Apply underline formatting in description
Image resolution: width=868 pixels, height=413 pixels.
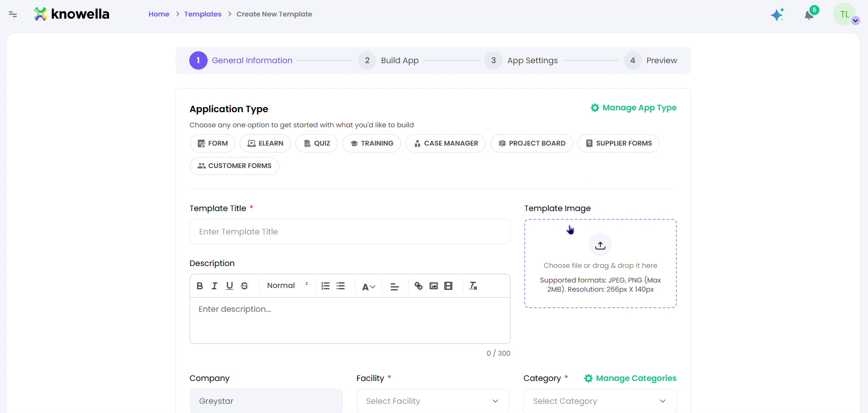tap(230, 286)
